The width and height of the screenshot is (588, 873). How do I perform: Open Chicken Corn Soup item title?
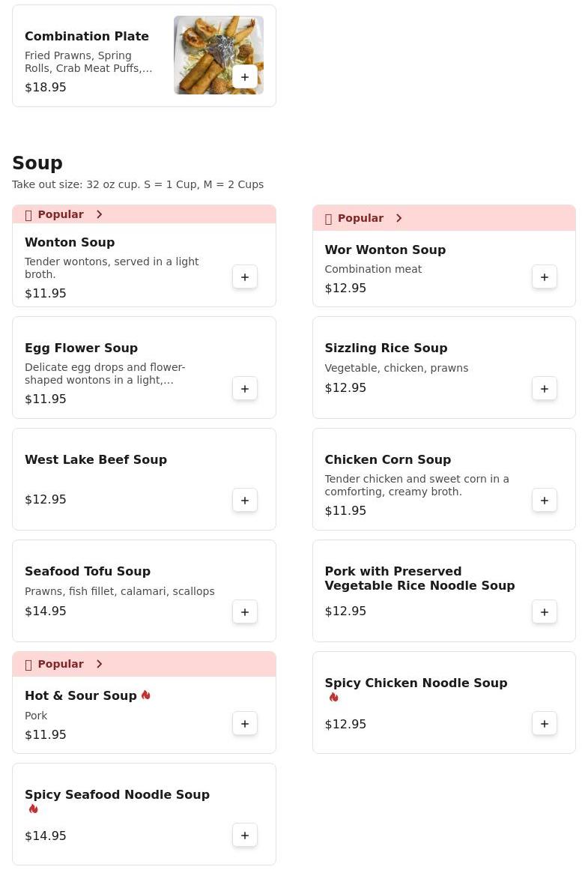tap(388, 459)
